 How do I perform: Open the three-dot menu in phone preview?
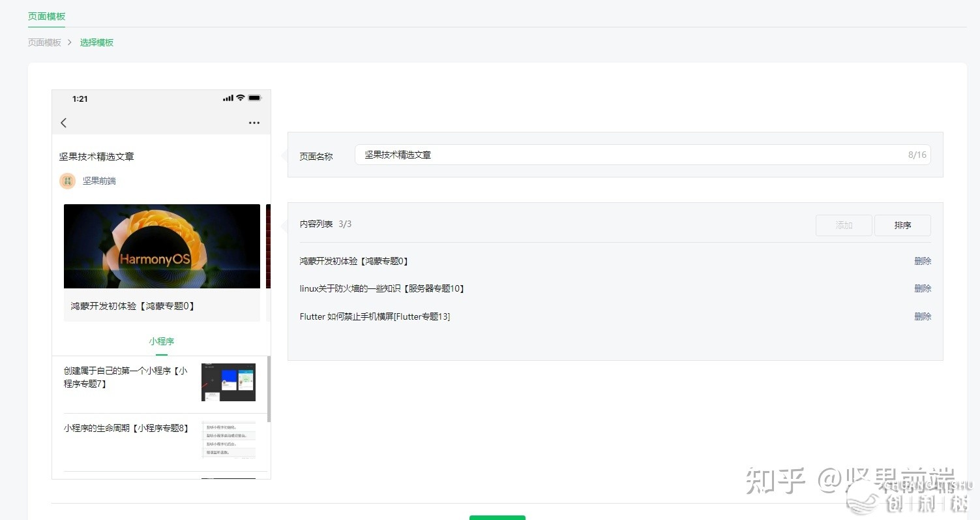[x=254, y=123]
